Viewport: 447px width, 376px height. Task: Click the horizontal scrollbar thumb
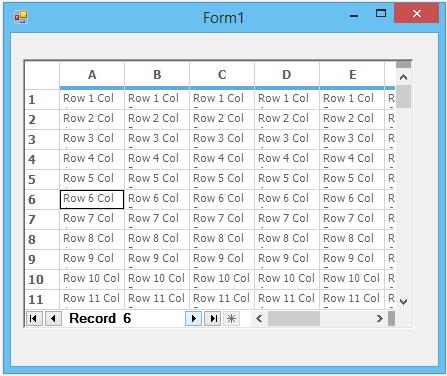coord(294,319)
